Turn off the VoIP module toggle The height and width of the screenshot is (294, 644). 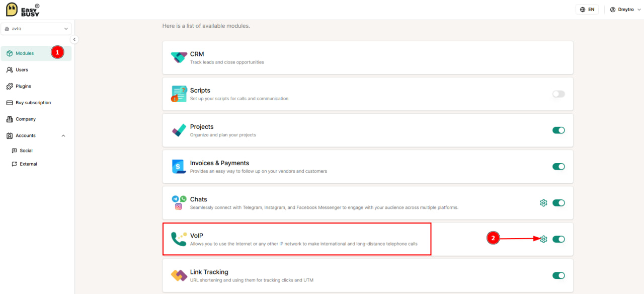[558, 239]
